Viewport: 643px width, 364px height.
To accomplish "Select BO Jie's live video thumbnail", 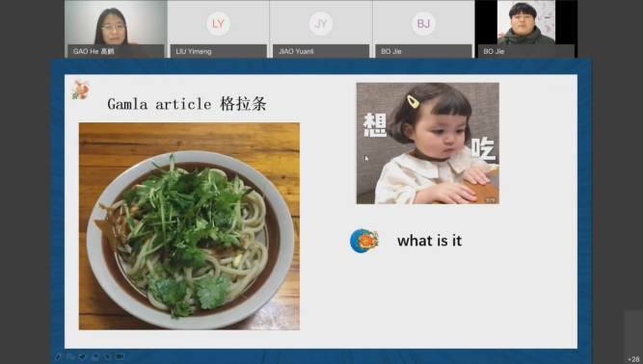I will click(x=526, y=29).
